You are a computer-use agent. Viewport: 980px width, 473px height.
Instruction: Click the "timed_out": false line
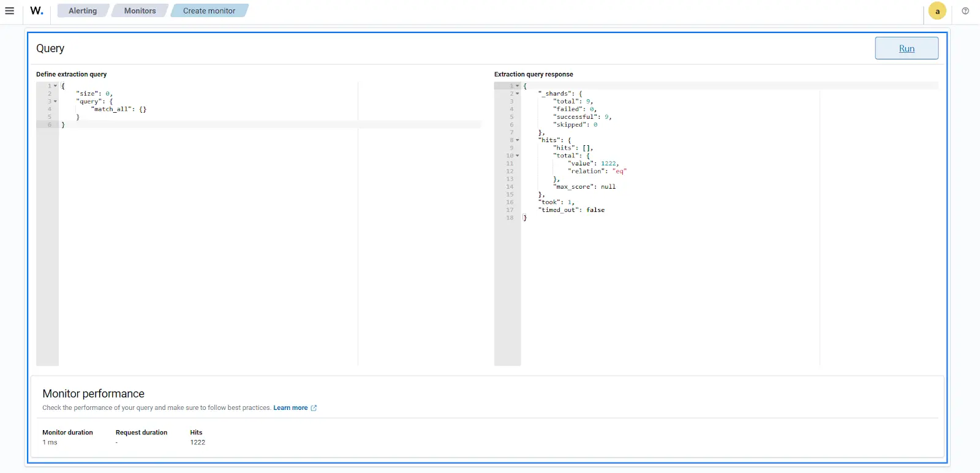571,210
